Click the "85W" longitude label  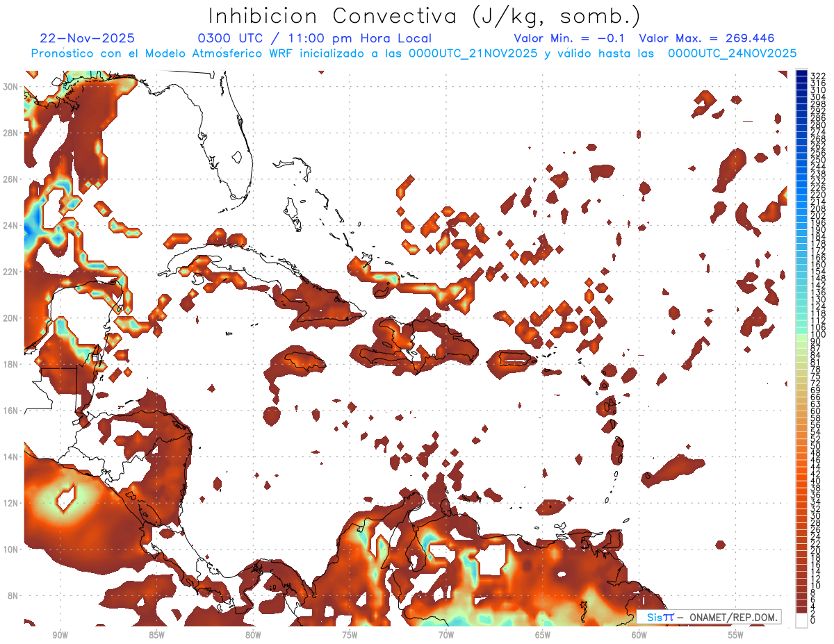click(156, 635)
